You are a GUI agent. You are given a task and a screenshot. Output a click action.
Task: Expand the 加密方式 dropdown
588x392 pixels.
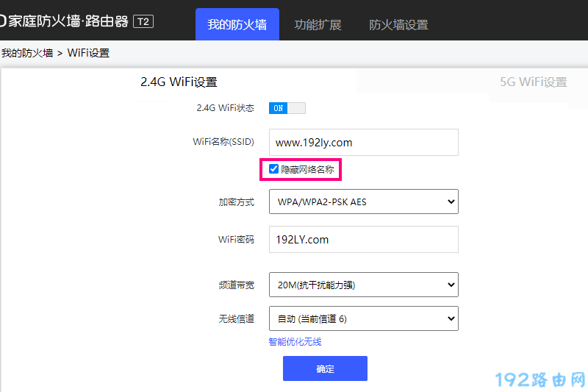(x=363, y=202)
